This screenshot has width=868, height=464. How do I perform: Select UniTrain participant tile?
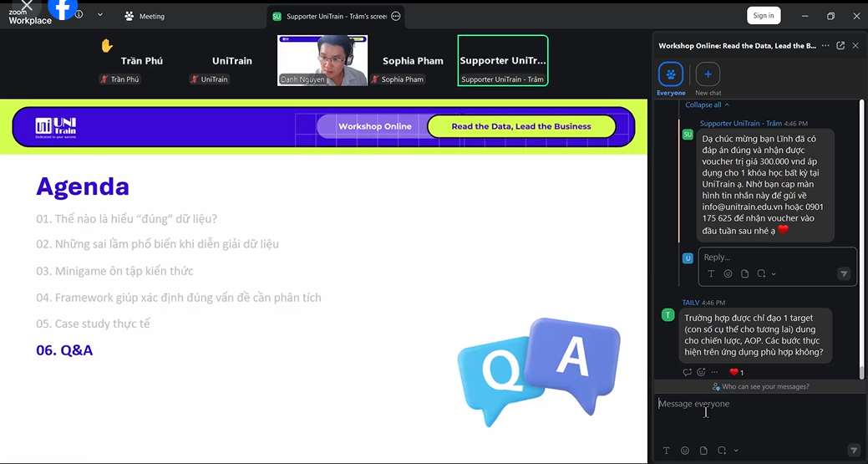pyautogui.click(x=232, y=61)
